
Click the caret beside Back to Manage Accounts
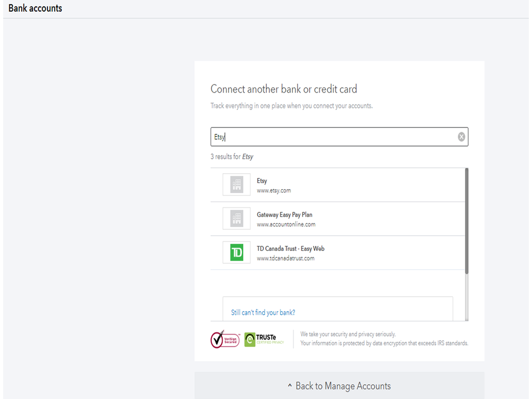click(x=290, y=386)
